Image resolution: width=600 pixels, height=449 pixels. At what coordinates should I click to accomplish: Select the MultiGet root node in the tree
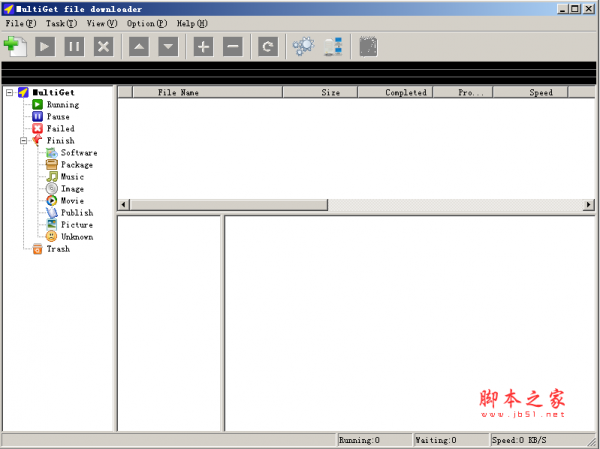(54, 92)
